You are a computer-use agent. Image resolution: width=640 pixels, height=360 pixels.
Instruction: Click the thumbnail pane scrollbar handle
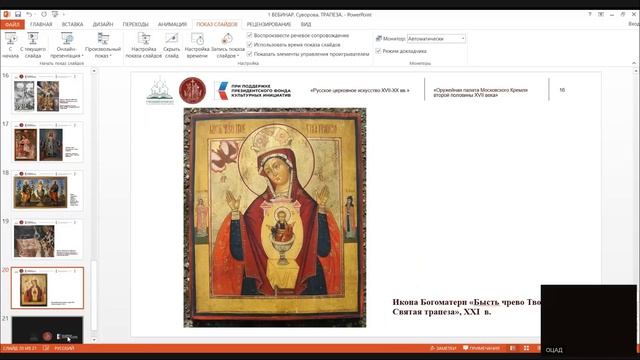coord(94,295)
